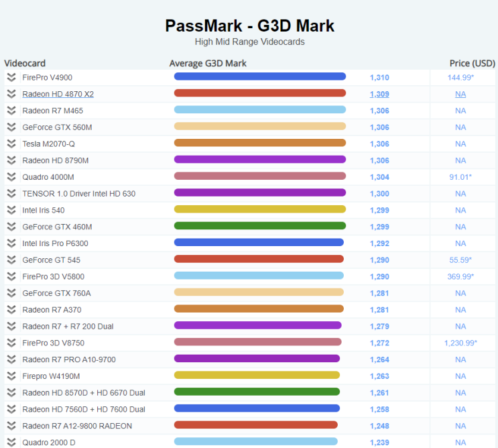The height and width of the screenshot is (448, 498).
Task: Open the Radeon R7 M465 videocard link
Action: [52, 111]
